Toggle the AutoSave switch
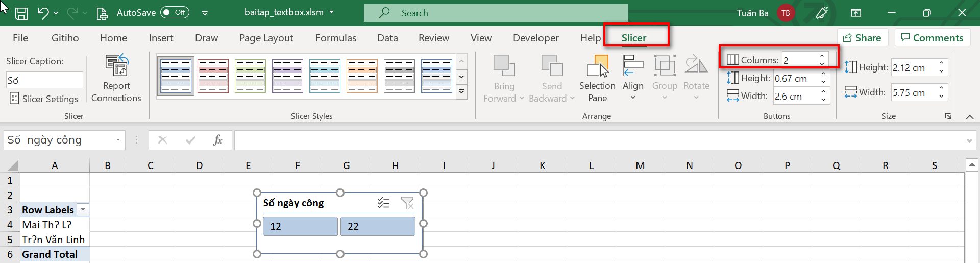The height and width of the screenshot is (263, 980). (x=175, y=13)
